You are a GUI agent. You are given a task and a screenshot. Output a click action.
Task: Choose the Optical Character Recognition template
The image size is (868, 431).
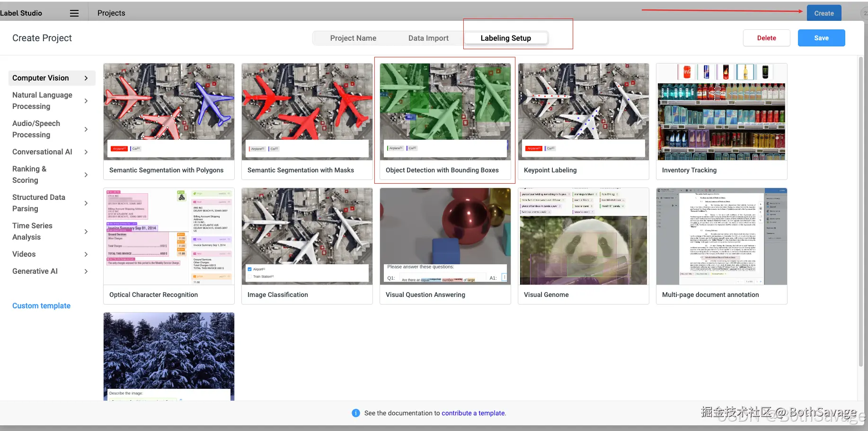click(169, 246)
